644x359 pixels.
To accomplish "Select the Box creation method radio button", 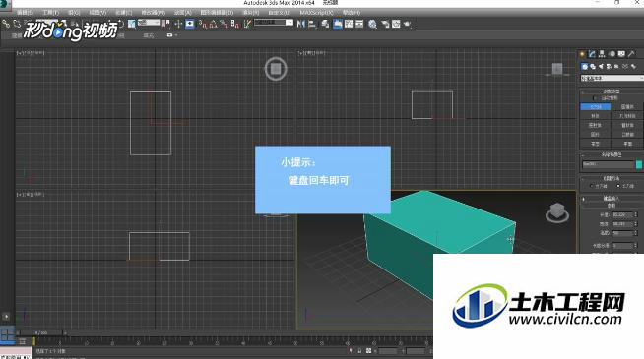I will [x=618, y=186].
